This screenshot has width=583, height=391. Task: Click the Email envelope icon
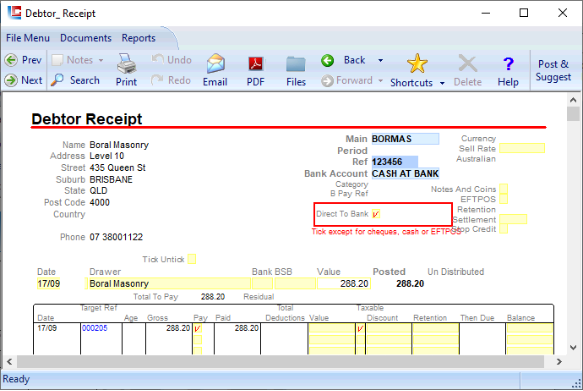[x=216, y=63]
